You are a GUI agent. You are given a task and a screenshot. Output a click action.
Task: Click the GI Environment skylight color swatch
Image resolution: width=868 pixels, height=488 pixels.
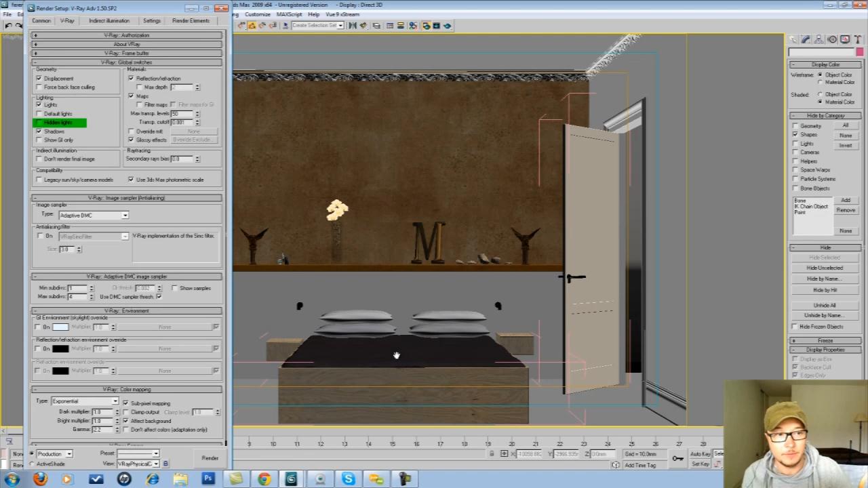coord(60,327)
